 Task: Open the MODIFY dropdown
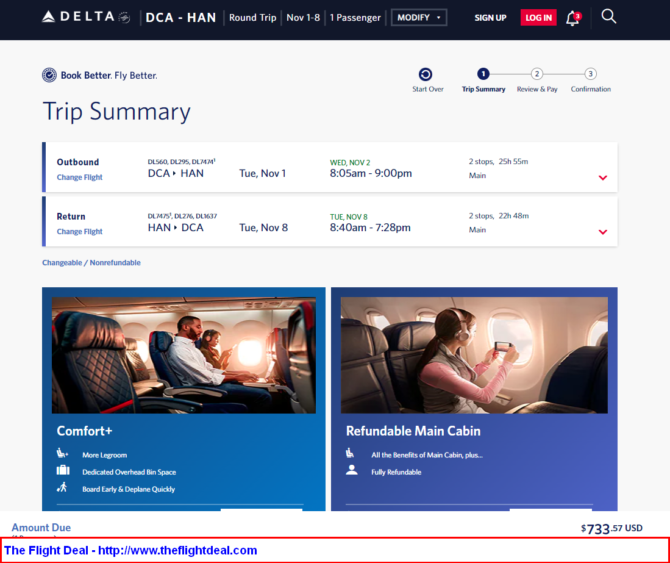pyautogui.click(x=419, y=18)
